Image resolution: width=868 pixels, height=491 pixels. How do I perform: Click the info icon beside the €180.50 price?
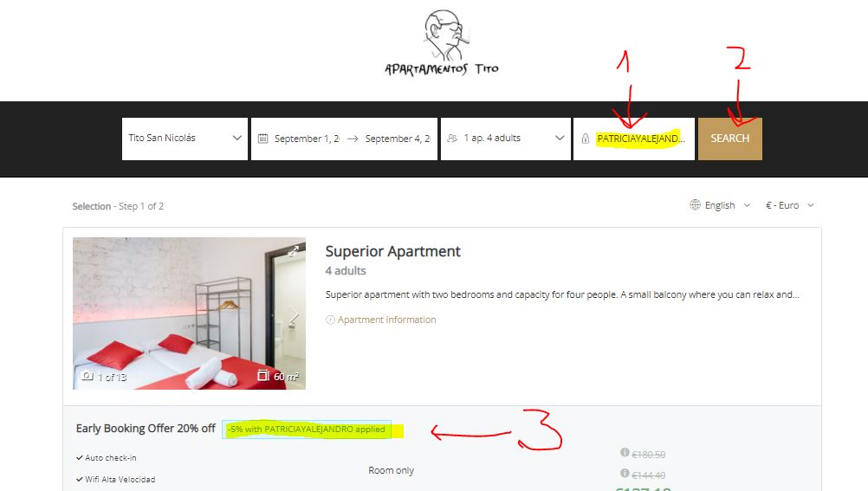tap(625, 452)
